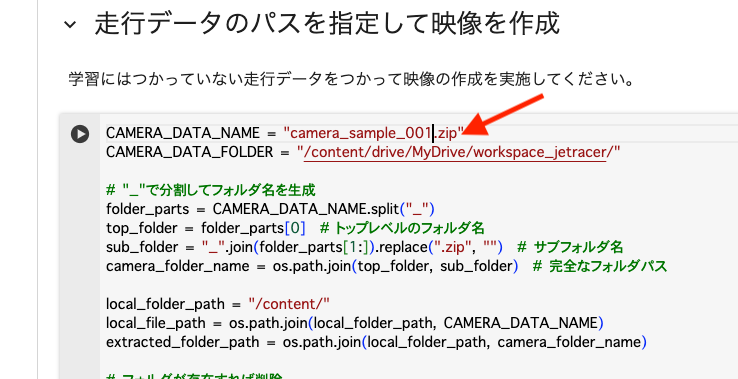Click the comment トップレベルのフォルダ名

[402, 228]
